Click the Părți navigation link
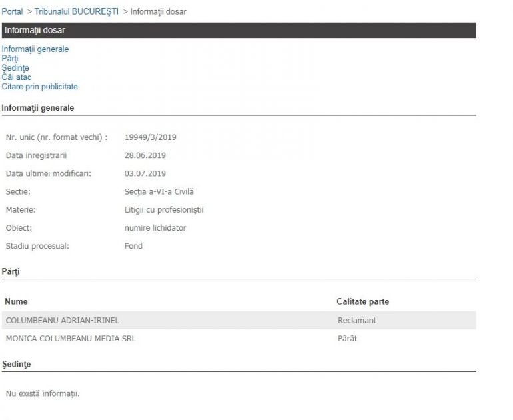The image size is (513, 420). (10, 59)
